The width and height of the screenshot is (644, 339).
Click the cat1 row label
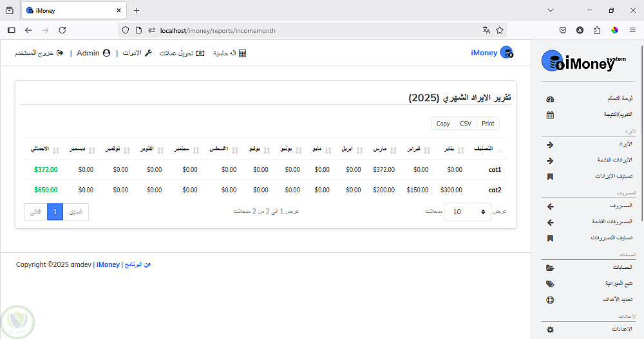[x=495, y=170]
